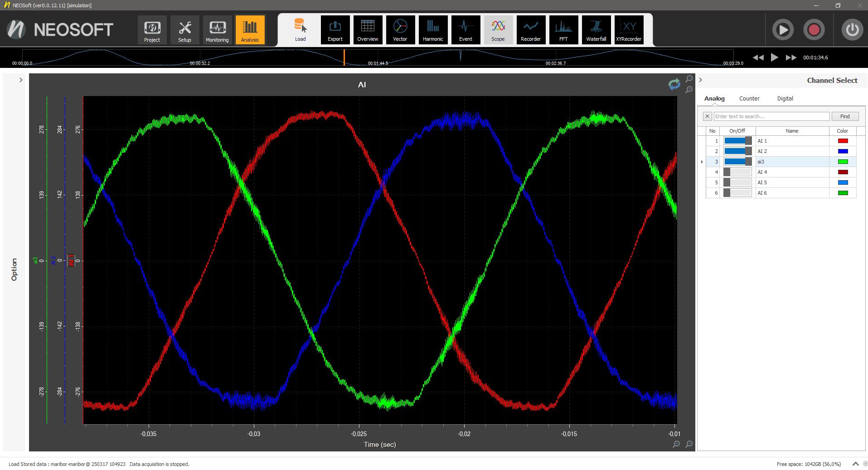Click the left magnifier icon below time axis
Viewport: 868px width, 470px height.
[x=676, y=444]
